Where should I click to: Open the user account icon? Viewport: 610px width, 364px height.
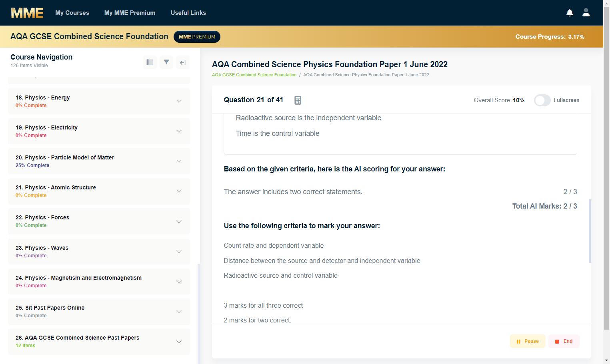click(586, 12)
